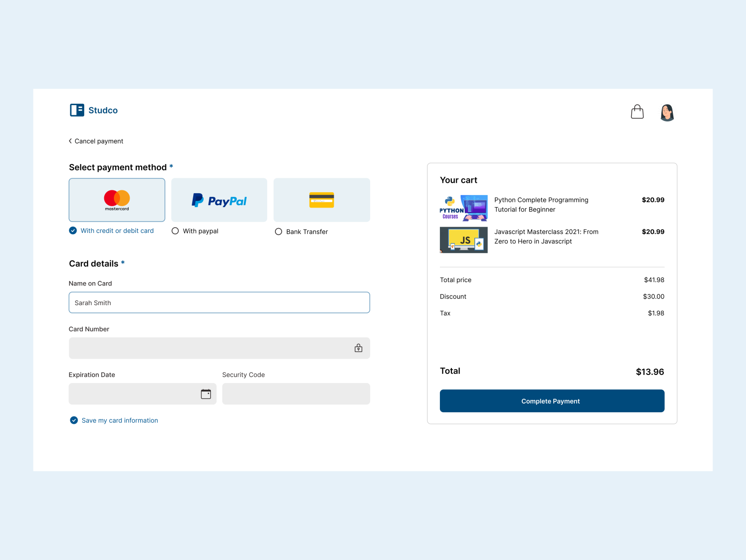Select the Bank Transfer radio button
This screenshot has width=746, height=560.
pyautogui.click(x=278, y=231)
